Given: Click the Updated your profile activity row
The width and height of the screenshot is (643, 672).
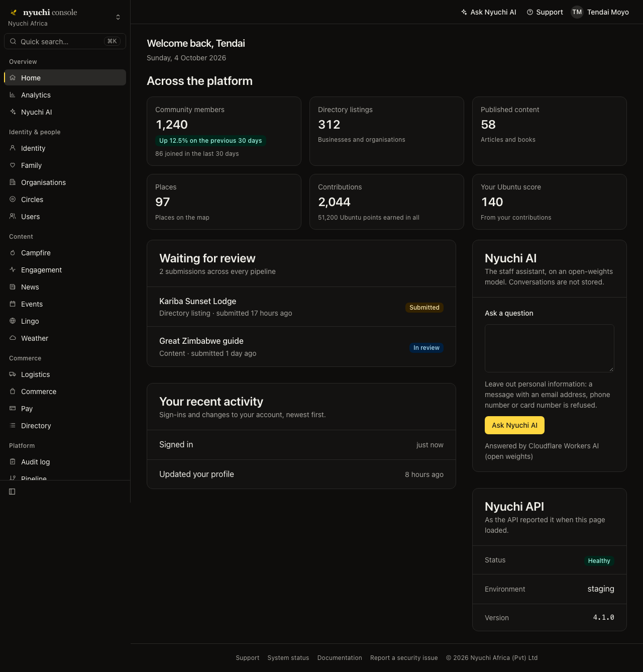Looking at the screenshot, I should [301, 474].
